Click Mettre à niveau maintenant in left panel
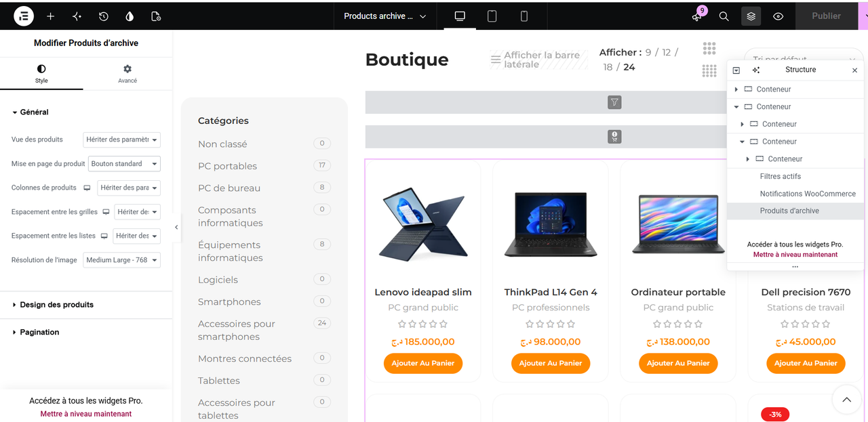868x422 pixels. point(86,414)
